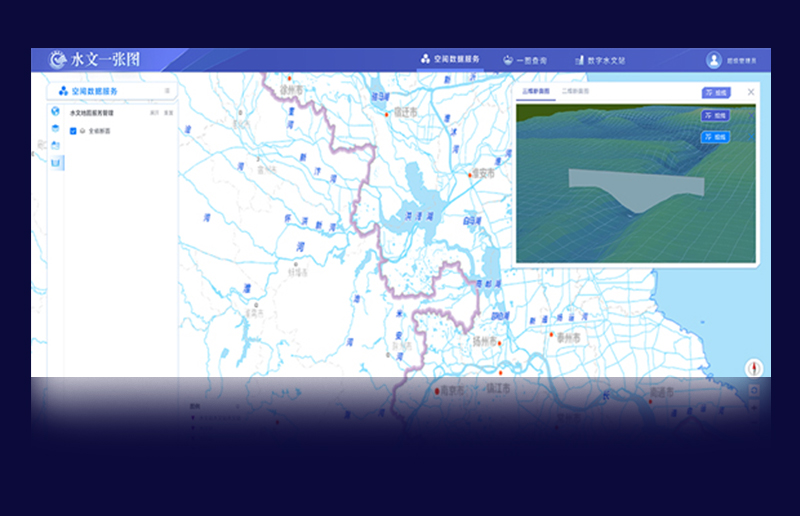This screenshot has height=516, width=800.
Task: Uncheck the 全省断面 layer checkbox
Action: [x=73, y=131]
